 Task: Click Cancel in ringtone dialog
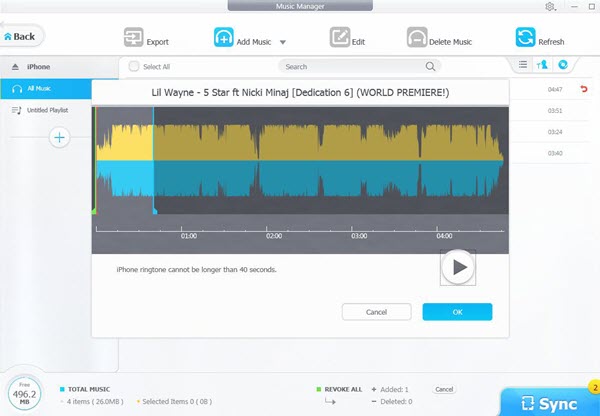377,312
